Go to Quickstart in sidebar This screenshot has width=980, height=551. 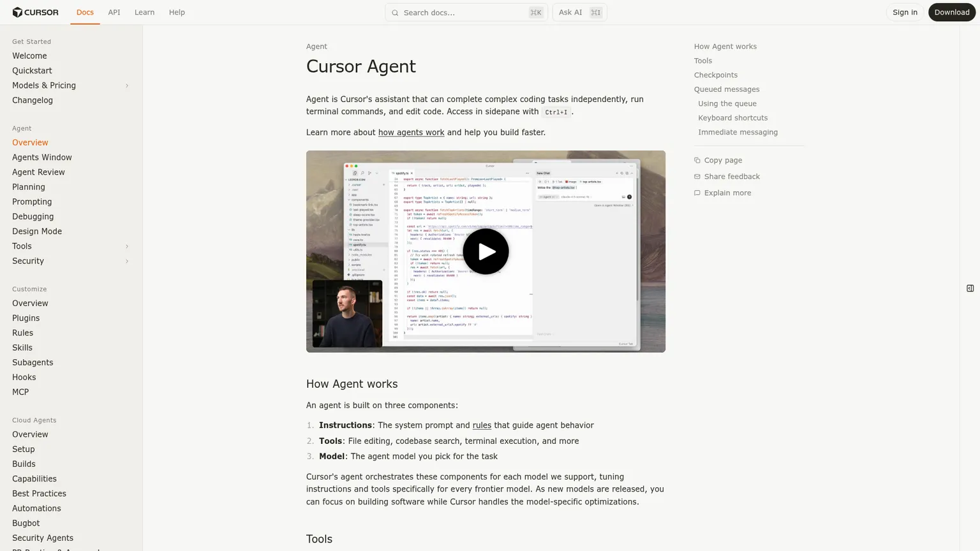tap(32, 71)
